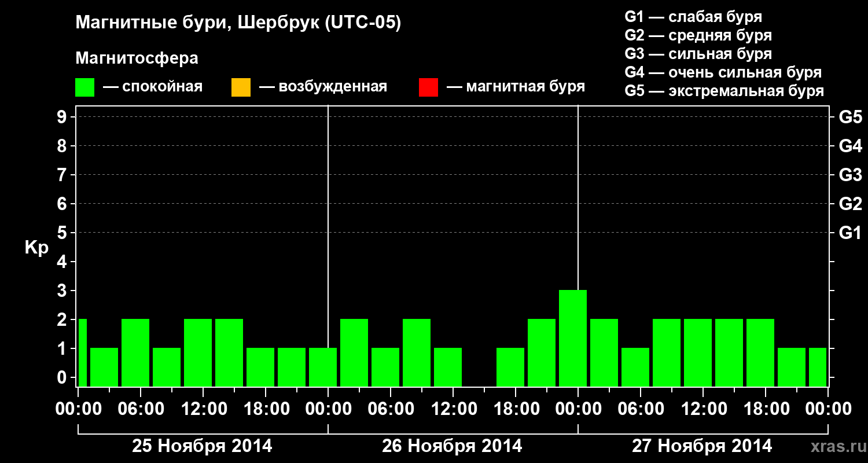Viewport: 868px width, 463px height.
Task: Click the 06:00 time label under 25 November
Action: pos(141,409)
